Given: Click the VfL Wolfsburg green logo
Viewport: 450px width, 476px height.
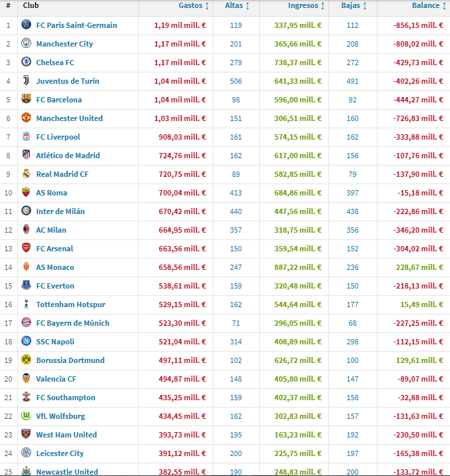Looking at the screenshot, I should [x=26, y=416].
